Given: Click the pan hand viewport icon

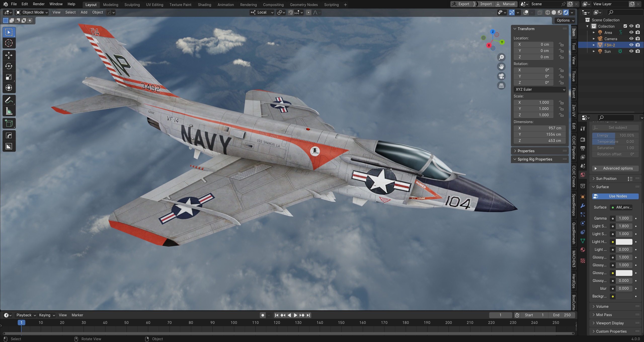Looking at the screenshot, I should [501, 67].
